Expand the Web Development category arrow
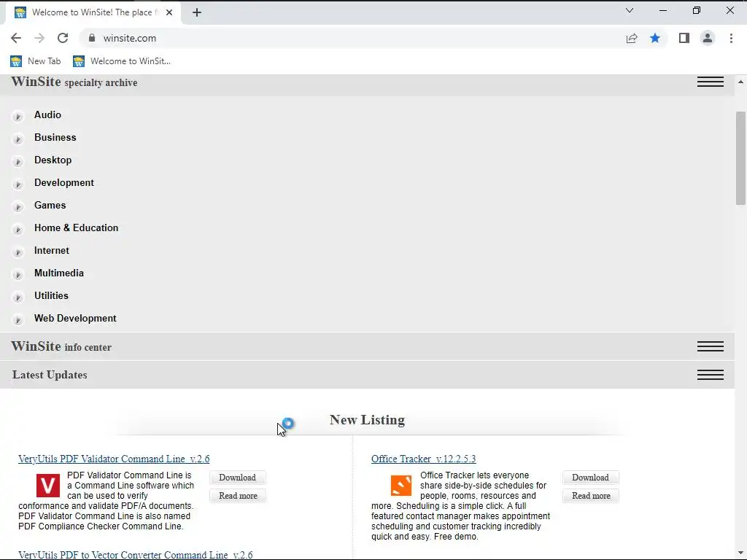Screen dimensions: 747x560 (18, 319)
